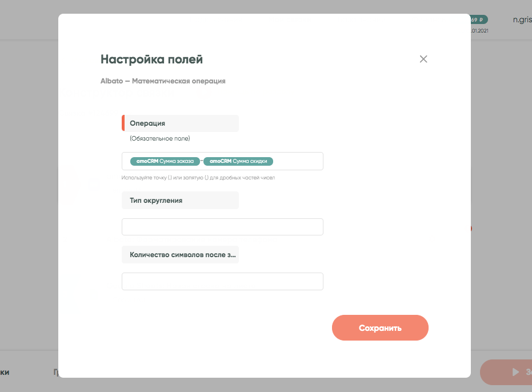Click the empty area of the operation formula field

[x=297, y=161]
